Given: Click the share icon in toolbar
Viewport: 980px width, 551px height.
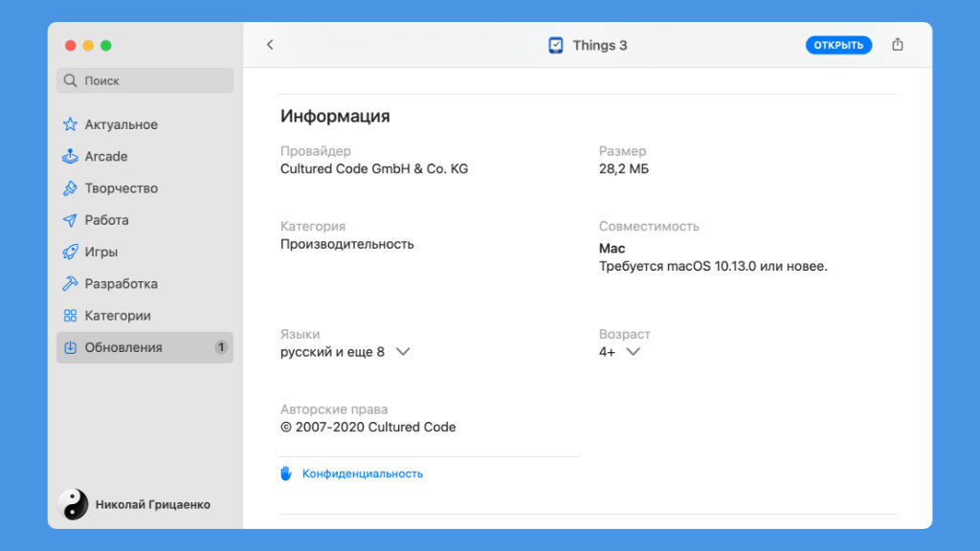Looking at the screenshot, I should coord(898,44).
